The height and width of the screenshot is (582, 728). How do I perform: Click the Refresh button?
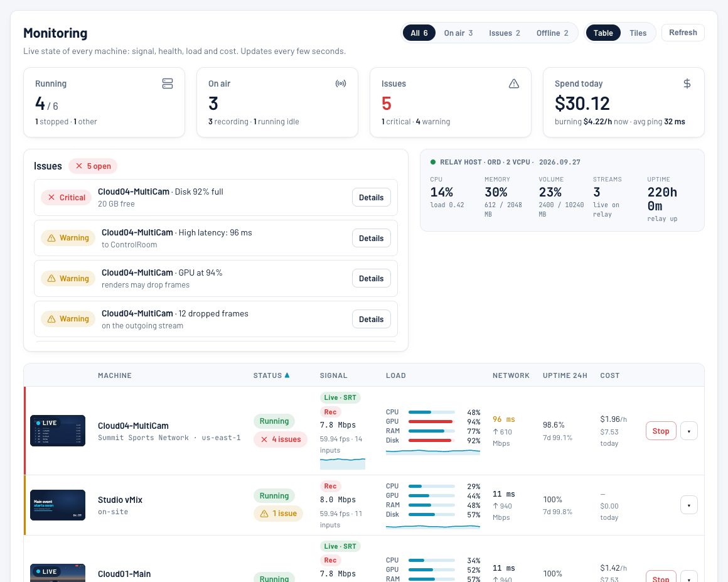point(683,33)
